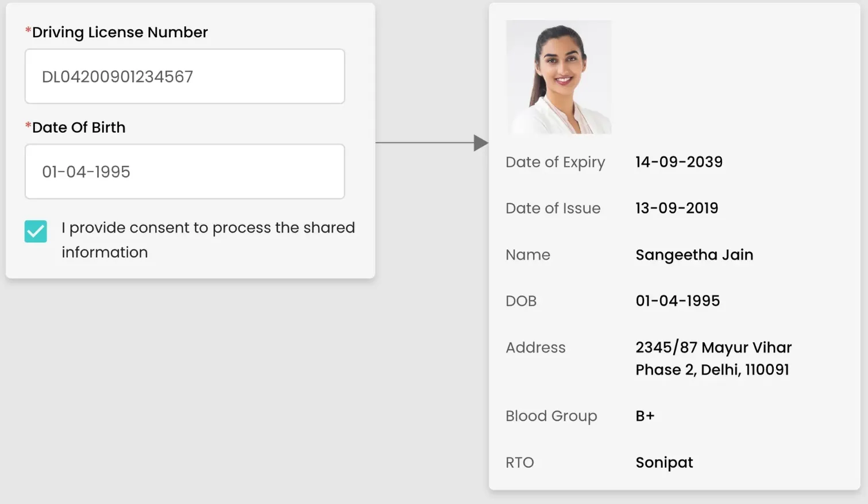
Task: Click the Mayur Vihar address text
Action: pyautogui.click(x=713, y=358)
